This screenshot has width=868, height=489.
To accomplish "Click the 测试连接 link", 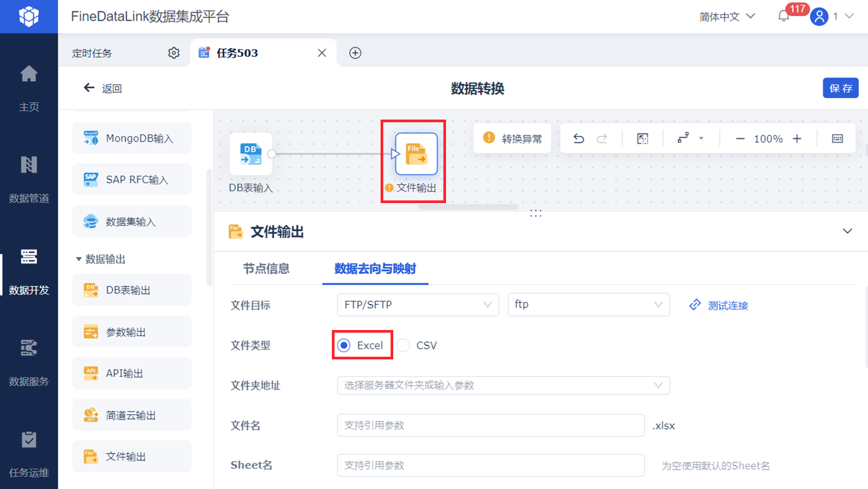I will 718,305.
